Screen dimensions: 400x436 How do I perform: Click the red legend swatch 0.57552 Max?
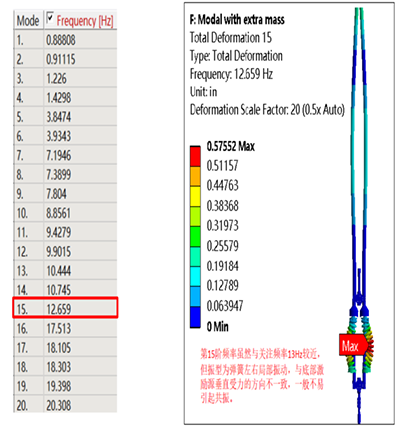point(195,156)
